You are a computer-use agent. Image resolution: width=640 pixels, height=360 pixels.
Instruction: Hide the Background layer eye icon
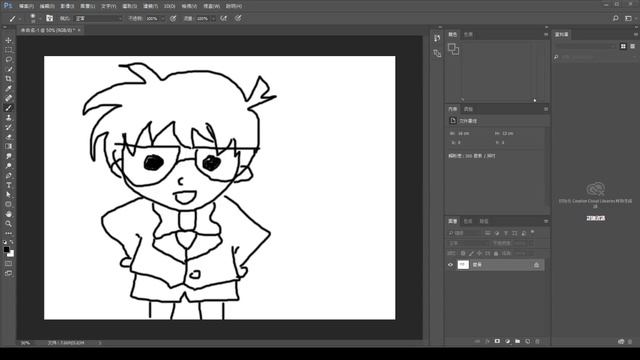(451, 265)
